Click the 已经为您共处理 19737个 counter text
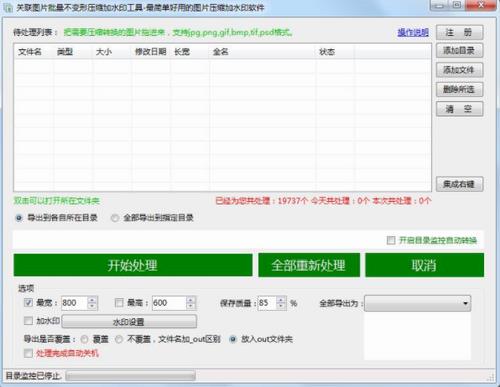The width and height of the screenshot is (500, 387). [261, 201]
